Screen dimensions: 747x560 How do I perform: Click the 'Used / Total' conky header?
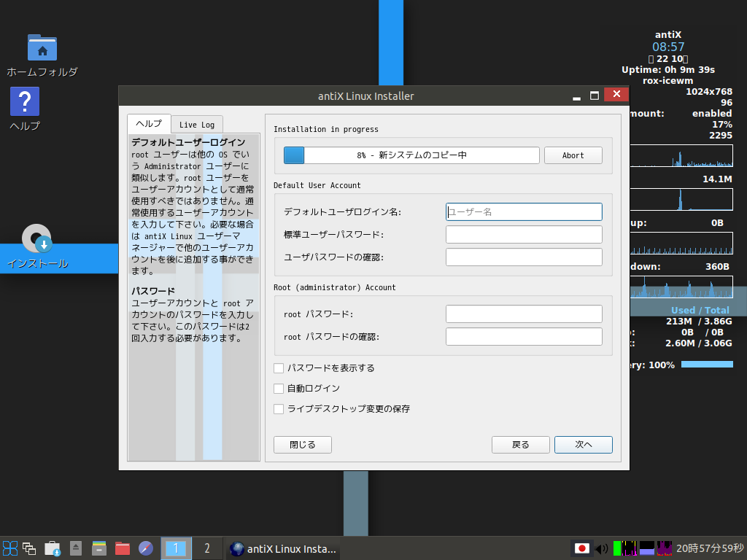(x=700, y=310)
